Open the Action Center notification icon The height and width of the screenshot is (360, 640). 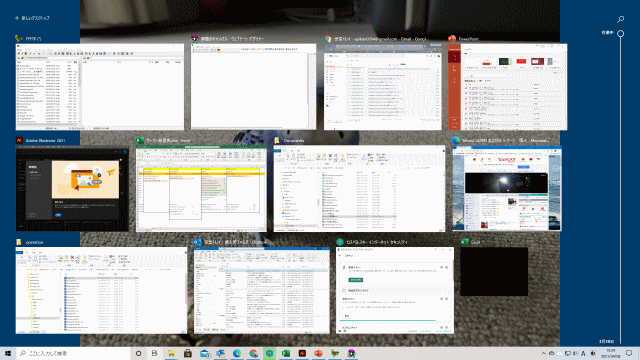click(629, 353)
